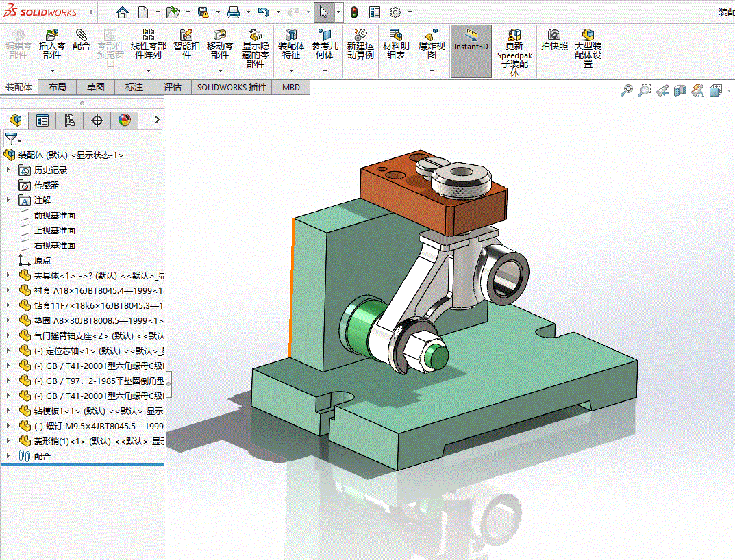Switch to the 草图 (Sketch) tab

pos(96,87)
